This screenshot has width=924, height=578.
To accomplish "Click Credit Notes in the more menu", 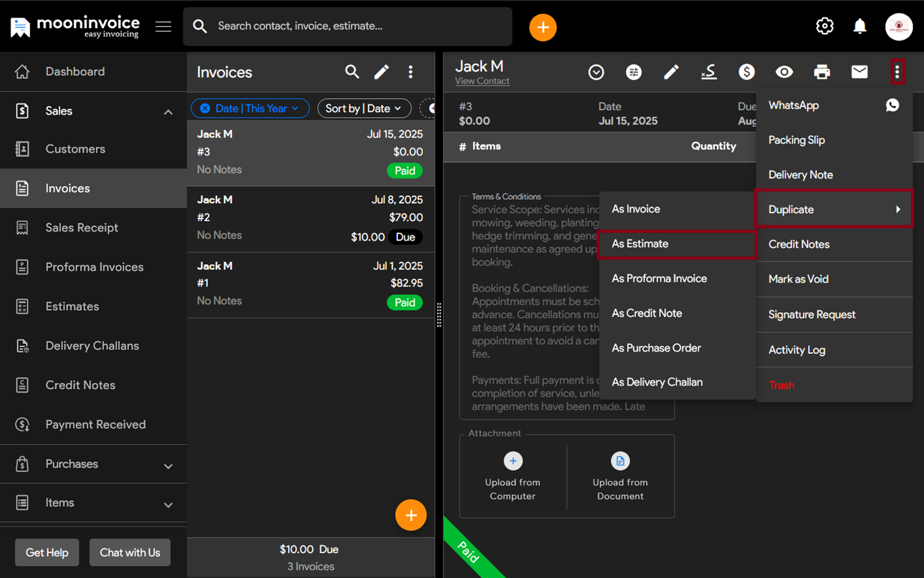I will [x=834, y=244].
